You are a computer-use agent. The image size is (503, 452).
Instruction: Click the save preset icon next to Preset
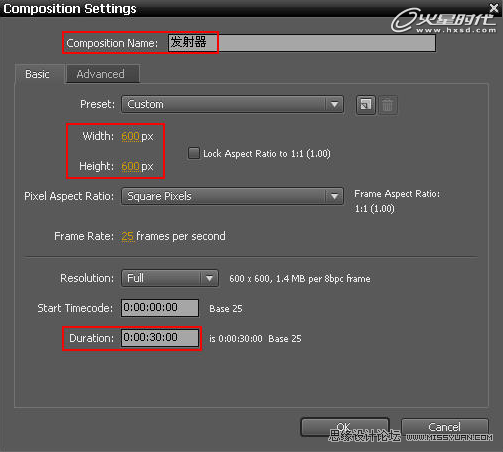point(366,105)
